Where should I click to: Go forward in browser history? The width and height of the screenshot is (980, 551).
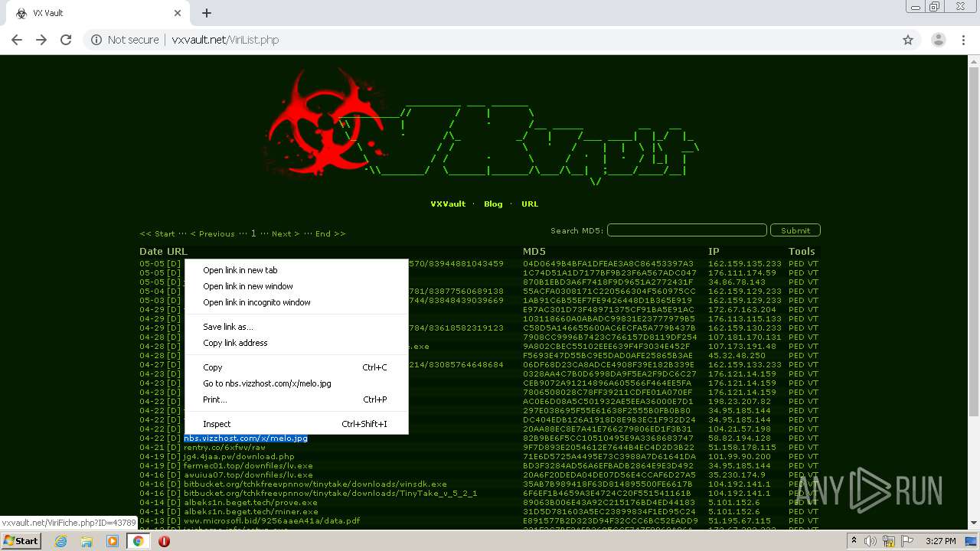(41, 40)
